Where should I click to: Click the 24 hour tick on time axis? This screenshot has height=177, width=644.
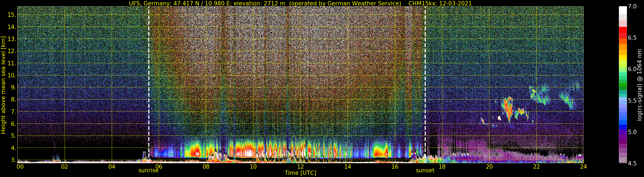coord(583,166)
